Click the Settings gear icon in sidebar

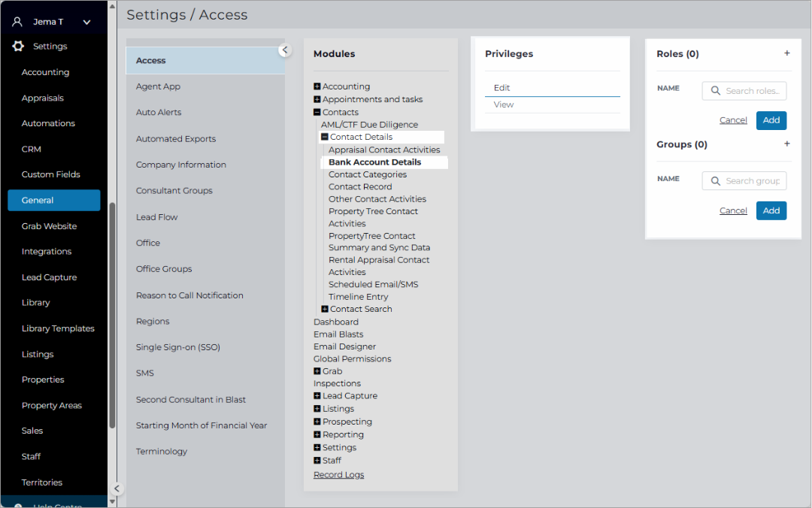pyautogui.click(x=18, y=46)
